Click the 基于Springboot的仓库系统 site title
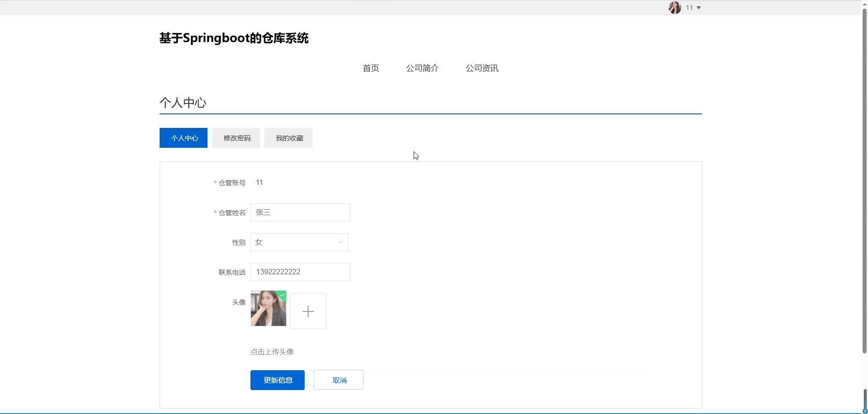The image size is (868, 414). pyautogui.click(x=234, y=38)
